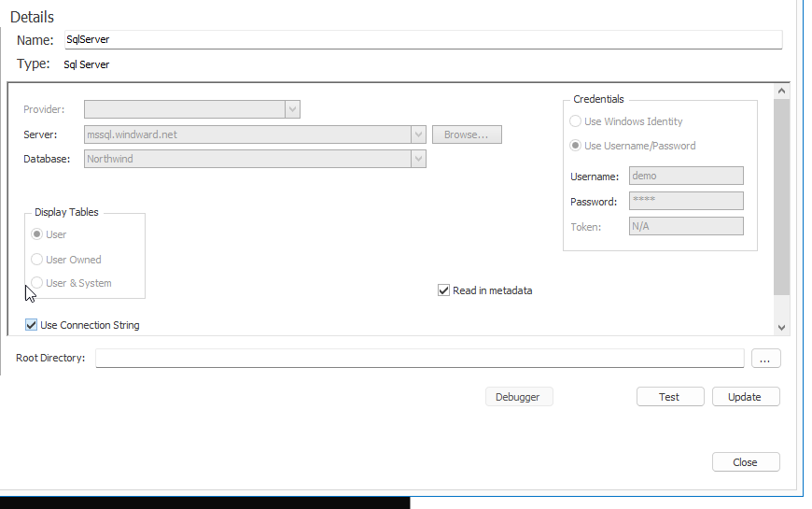Click the Display Tables group label
Viewport: 812px width, 509px height.
[x=66, y=212]
